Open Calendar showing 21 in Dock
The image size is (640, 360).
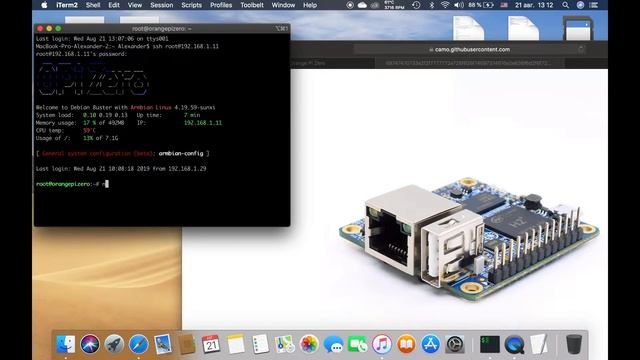click(211, 344)
